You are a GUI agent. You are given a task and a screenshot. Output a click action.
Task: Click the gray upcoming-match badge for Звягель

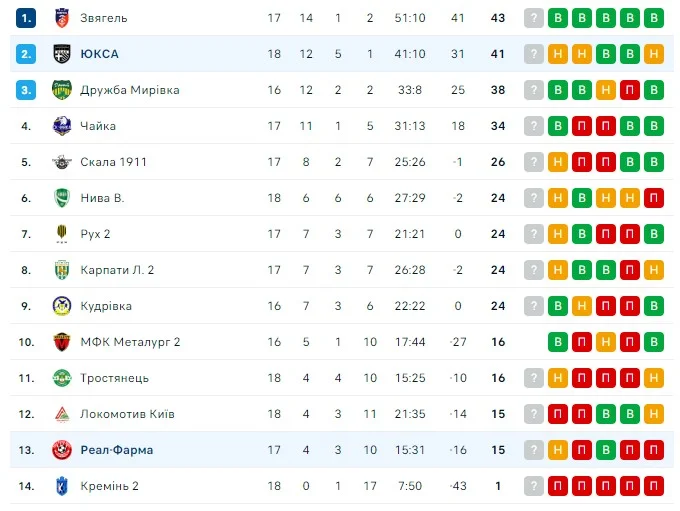534,18
